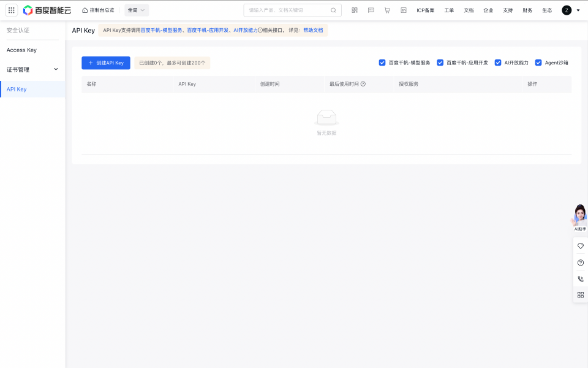
Task: Click the phone contact icon
Action: (x=580, y=279)
